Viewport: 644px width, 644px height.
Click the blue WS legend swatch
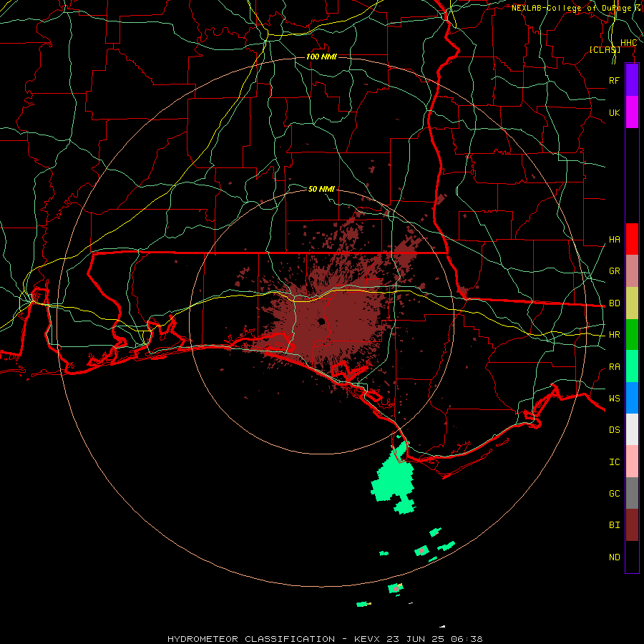tap(632, 398)
